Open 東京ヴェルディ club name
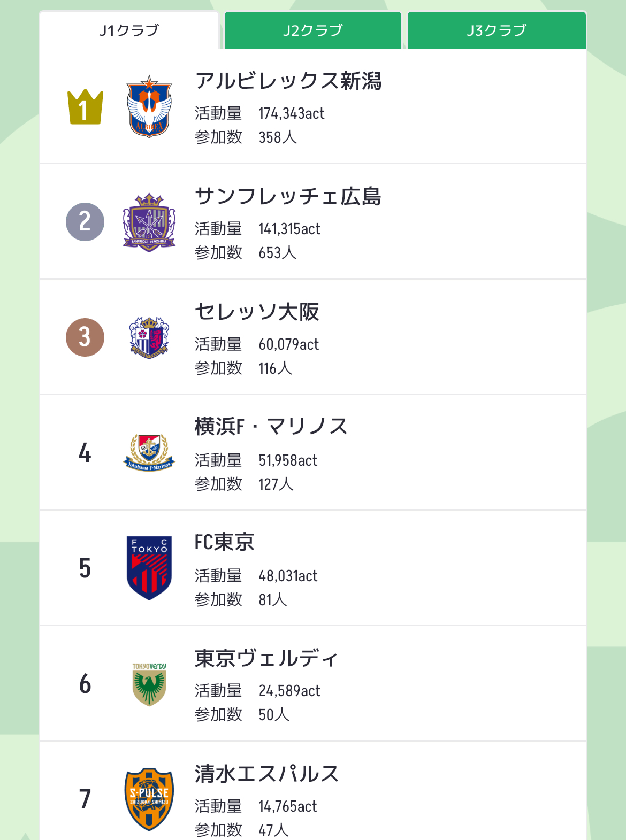626x840 pixels. click(266, 658)
